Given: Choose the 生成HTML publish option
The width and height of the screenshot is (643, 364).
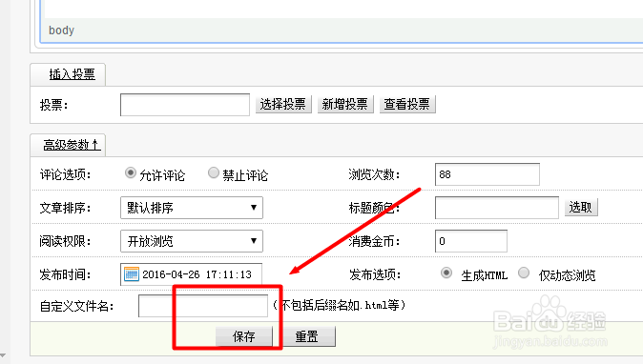Looking at the screenshot, I should pyautogui.click(x=446, y=273).
